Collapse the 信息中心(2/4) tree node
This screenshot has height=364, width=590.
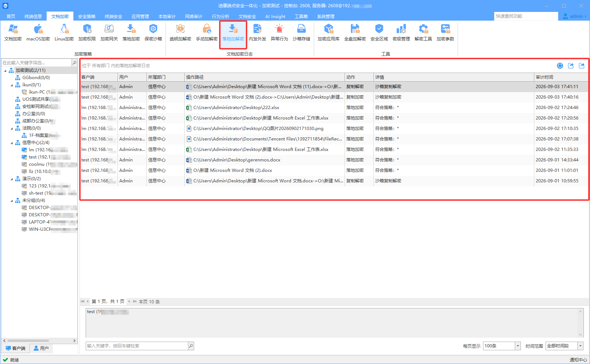coord(12,143)
